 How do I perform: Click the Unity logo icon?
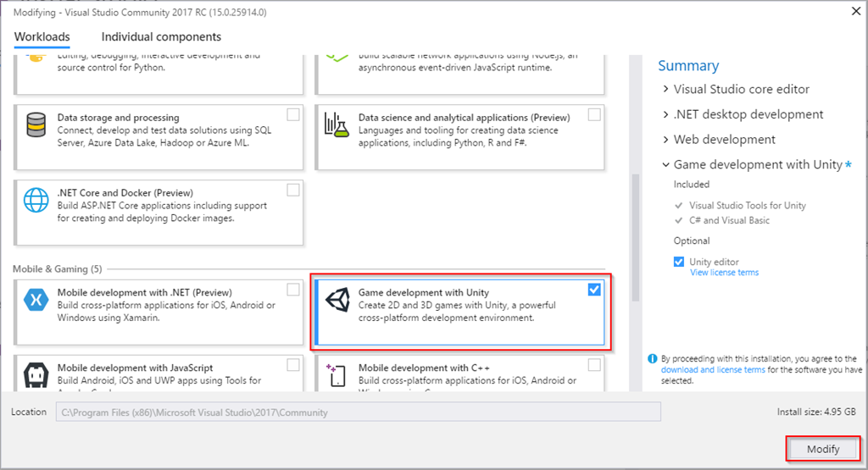[336, 301]
